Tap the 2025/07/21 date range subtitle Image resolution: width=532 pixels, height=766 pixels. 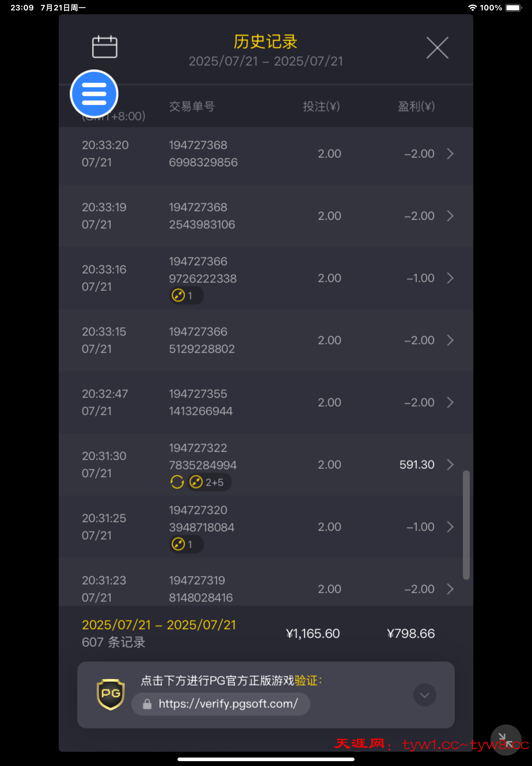[266, 61]
